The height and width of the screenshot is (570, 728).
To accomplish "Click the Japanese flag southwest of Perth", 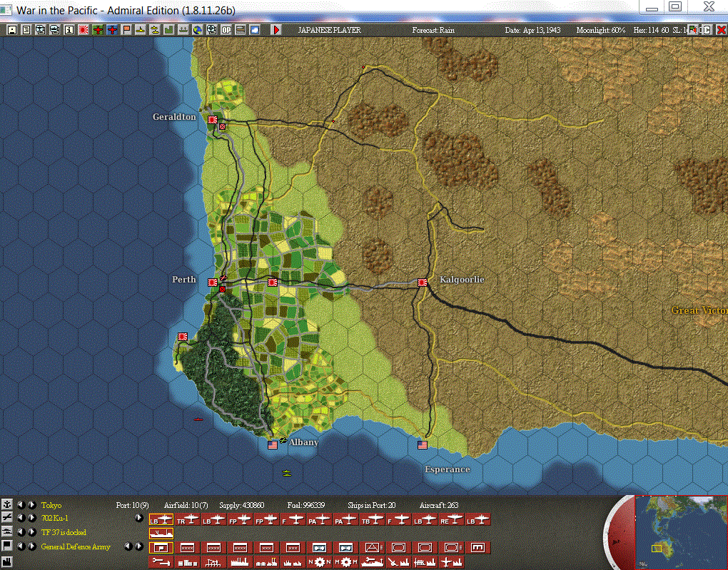I will pyautogui.click(x=183, y=337).
